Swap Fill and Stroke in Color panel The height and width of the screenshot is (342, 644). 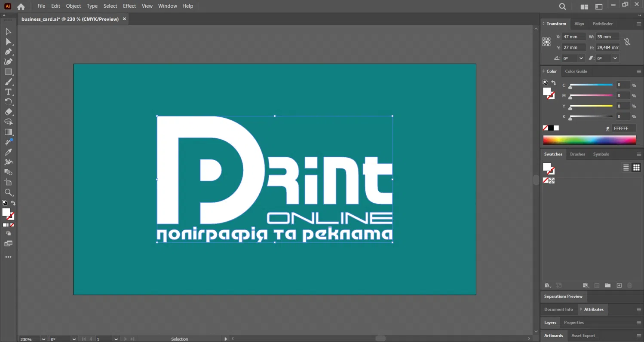pyautogui.click(x=553, y=82)
